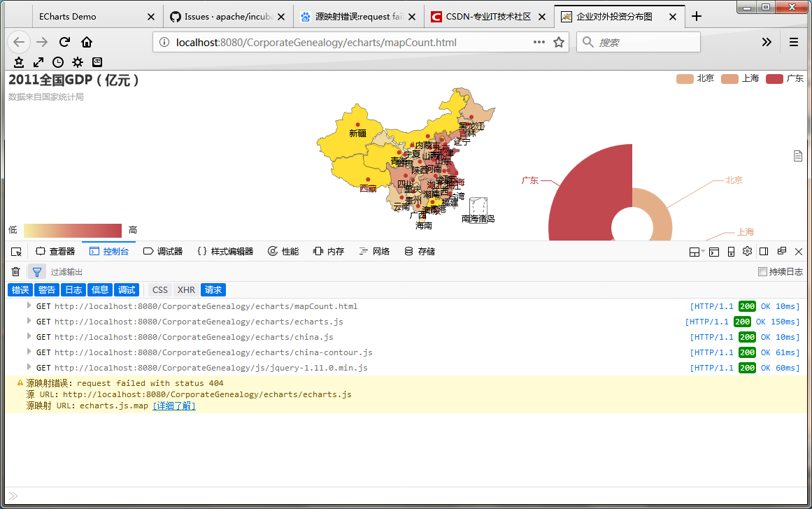
Task: Pick an element from the page
Action: coord(16,252)
